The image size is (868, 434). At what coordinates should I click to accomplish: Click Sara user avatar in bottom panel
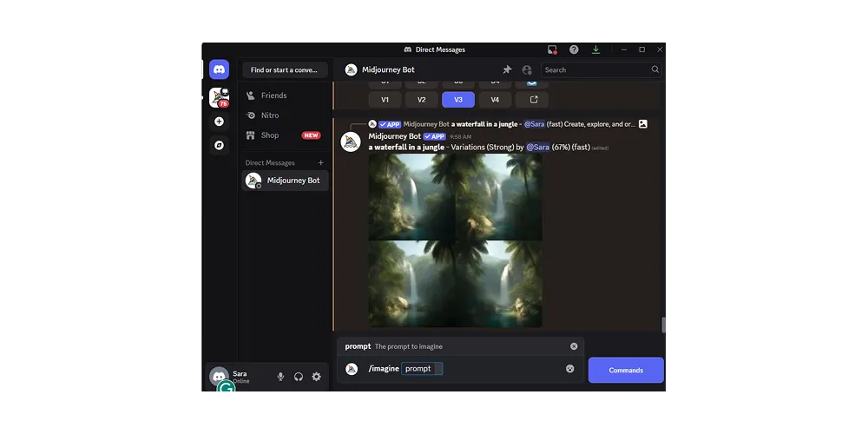point(219,377)
